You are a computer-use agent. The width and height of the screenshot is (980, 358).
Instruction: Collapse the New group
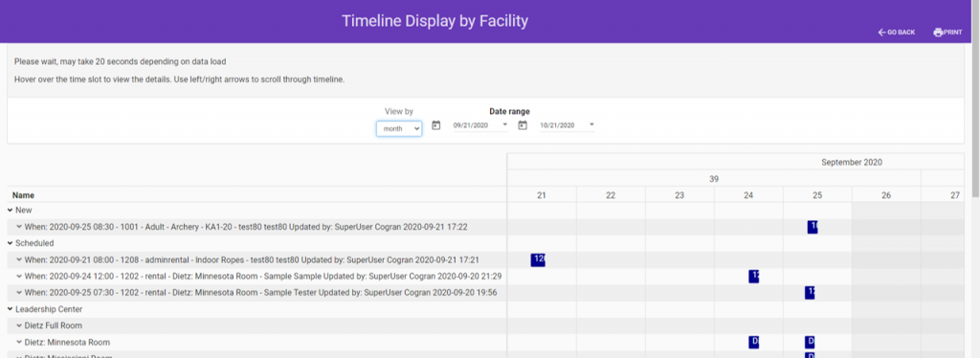point(10,211)
